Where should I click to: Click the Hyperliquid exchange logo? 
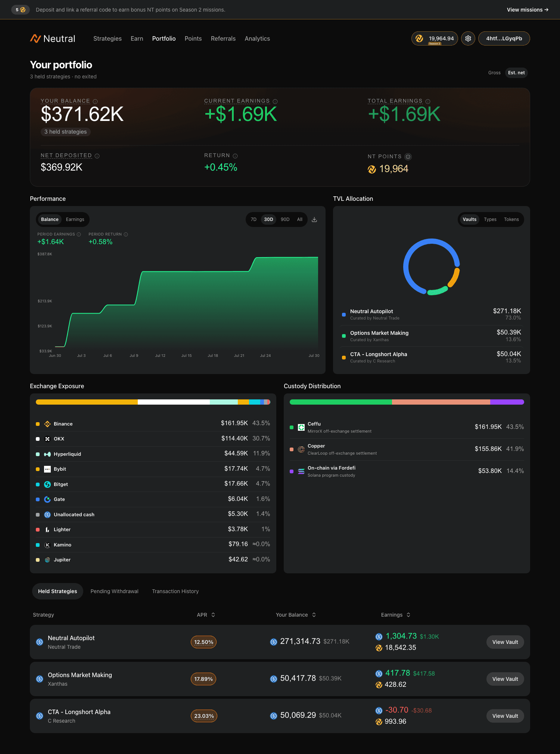[x=47, y=454]
